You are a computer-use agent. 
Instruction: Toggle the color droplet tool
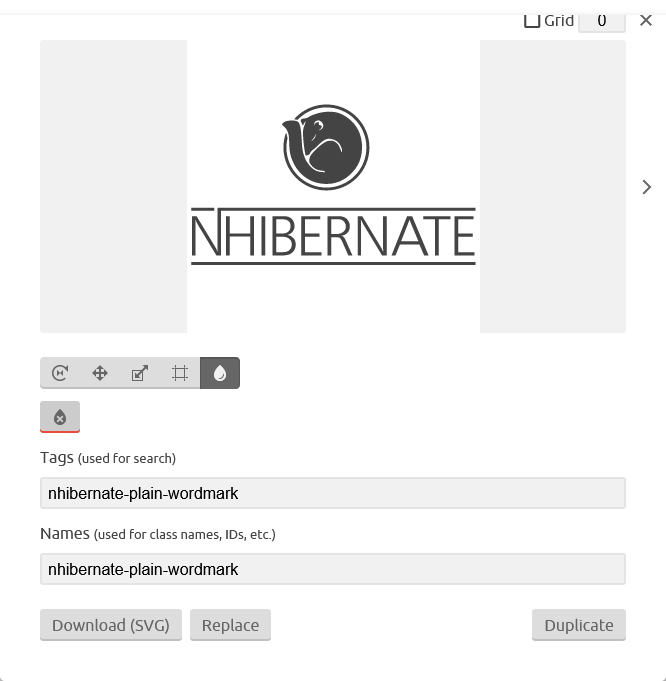[x=220, y=373]
